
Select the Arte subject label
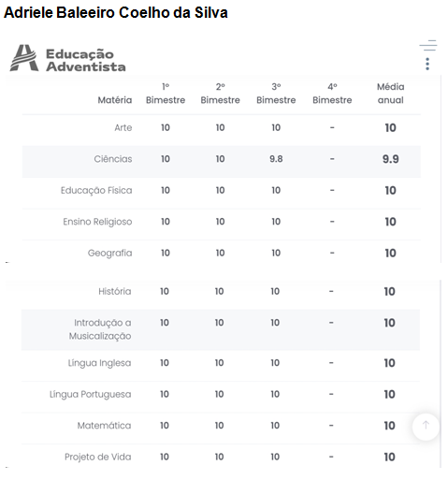point(123,128)
